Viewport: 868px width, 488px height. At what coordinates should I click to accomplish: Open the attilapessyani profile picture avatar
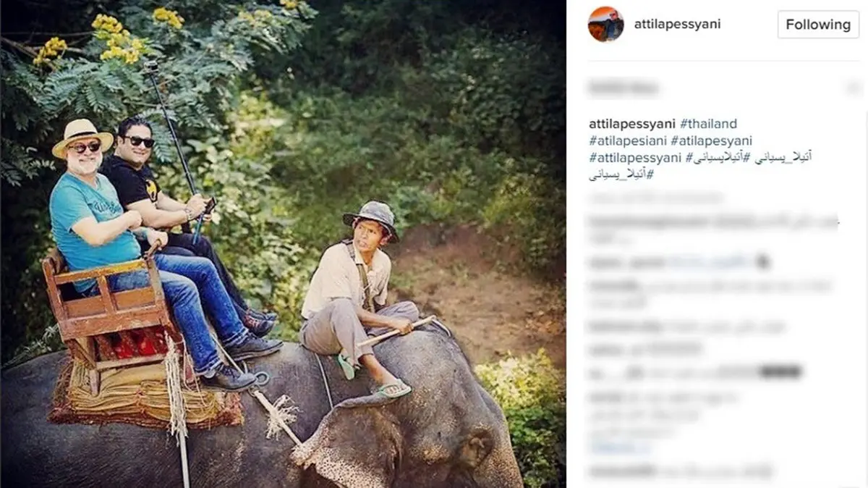point(605,25)
